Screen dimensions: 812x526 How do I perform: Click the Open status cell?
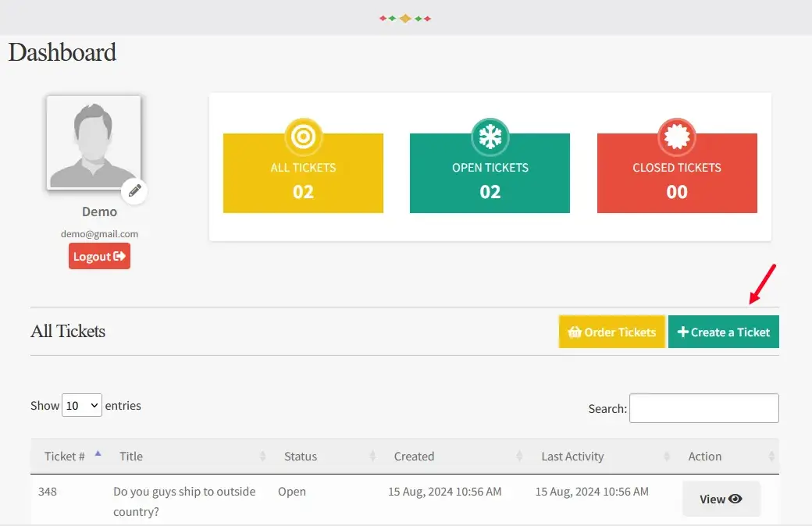coord(292,492)
